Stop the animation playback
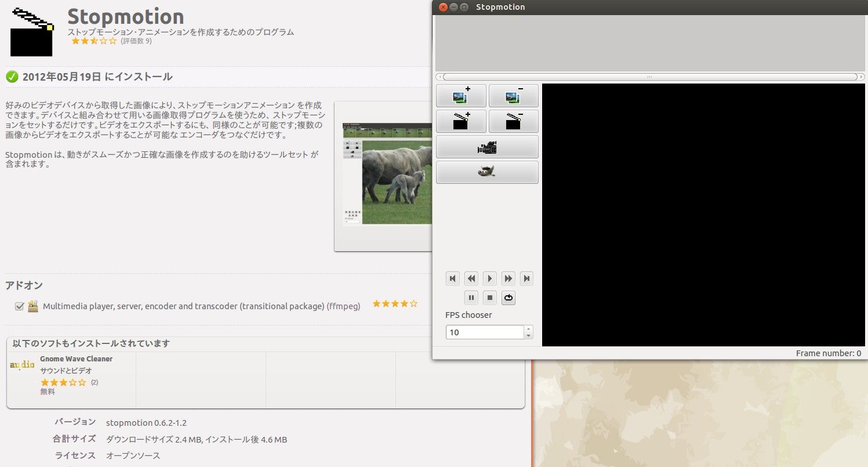This screenshot has height=467, width=868. (490, 298)
